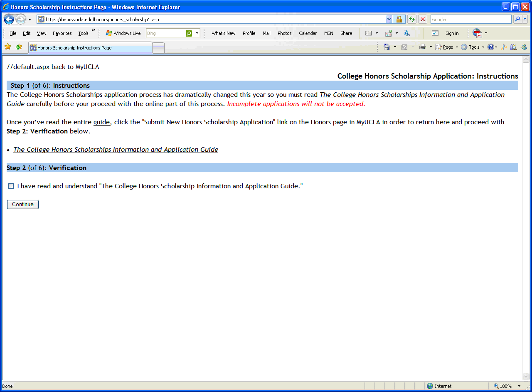Open the Favorites Center star icon
The image size is (532, 392).
click(x=7, y=47)
